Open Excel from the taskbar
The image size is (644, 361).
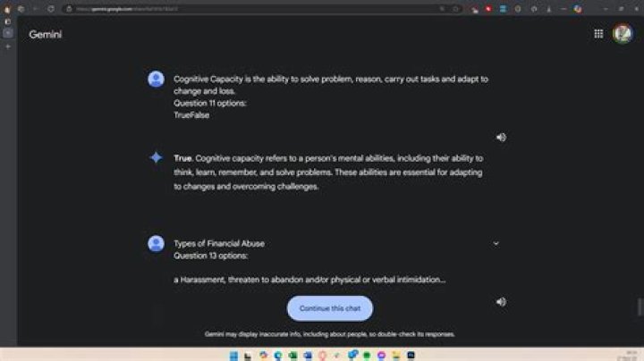(x=292, y=356)
